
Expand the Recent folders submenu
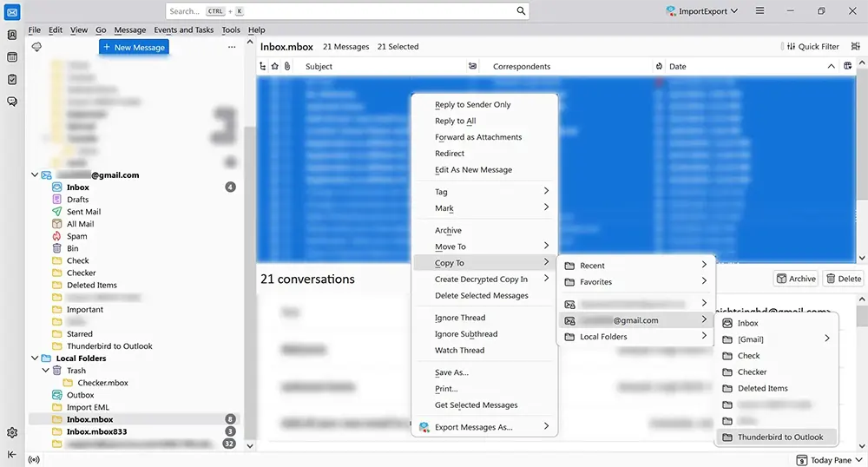tap(636, 265)
